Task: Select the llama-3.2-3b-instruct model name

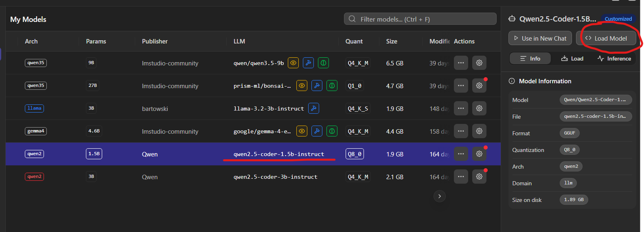Action: (x=269, y=108)
